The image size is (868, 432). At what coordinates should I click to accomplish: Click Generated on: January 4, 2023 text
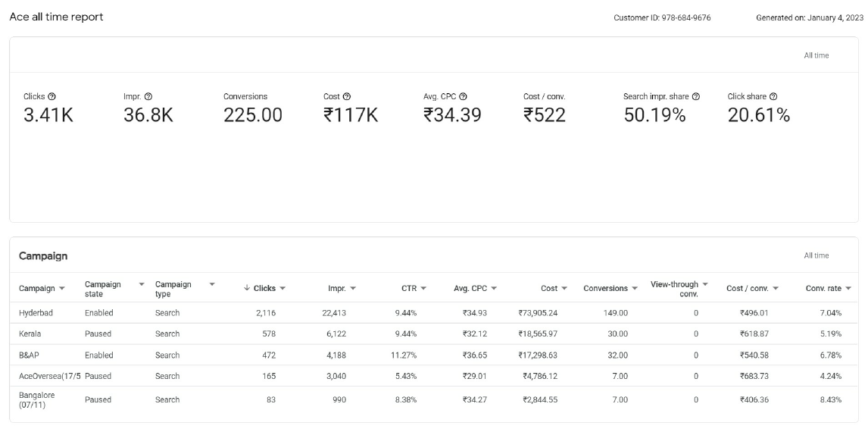(810, 17)
